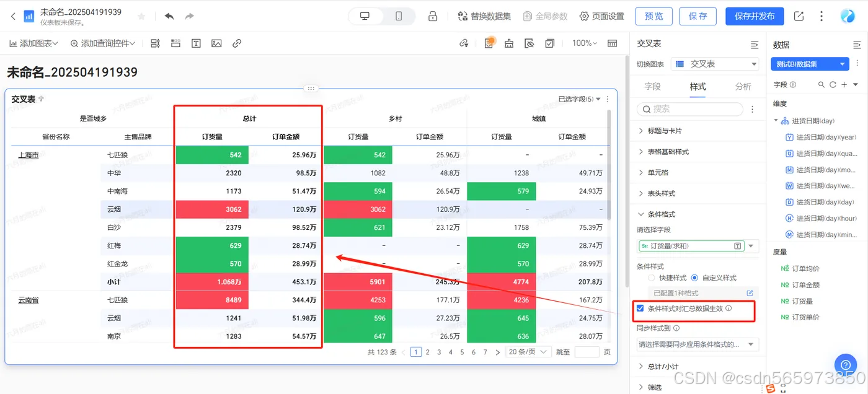Uncheck 条件样式对汇总数据生效 checkbox
Viewport: 868px width, 394px height.
(x=640, y=308)
